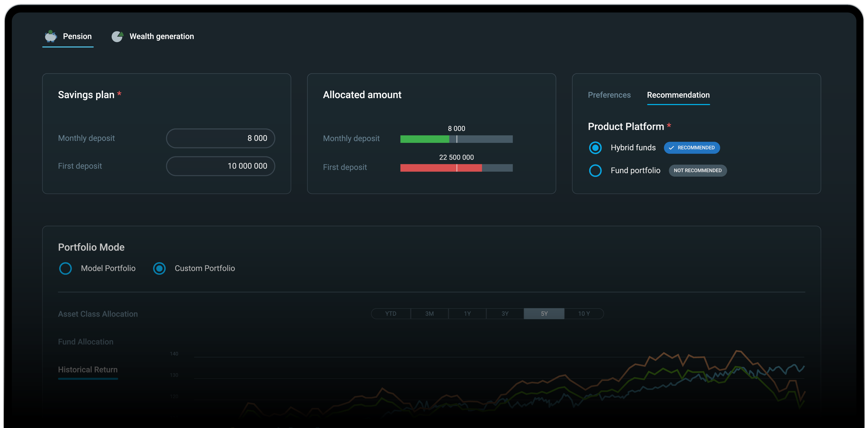Click the Monthly deposit allocation bar
Screen dimensions: 868x428
tap(457, 139)
